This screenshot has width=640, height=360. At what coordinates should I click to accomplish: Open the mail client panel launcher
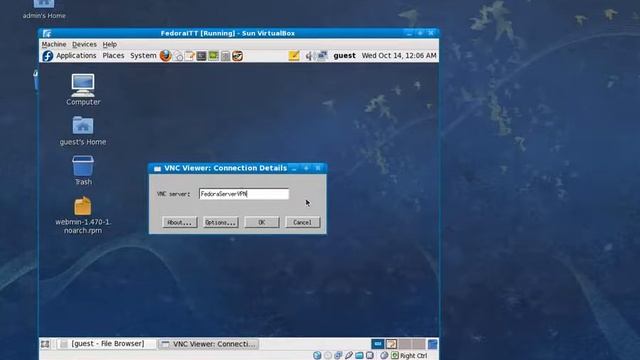(x=178, y=56)
